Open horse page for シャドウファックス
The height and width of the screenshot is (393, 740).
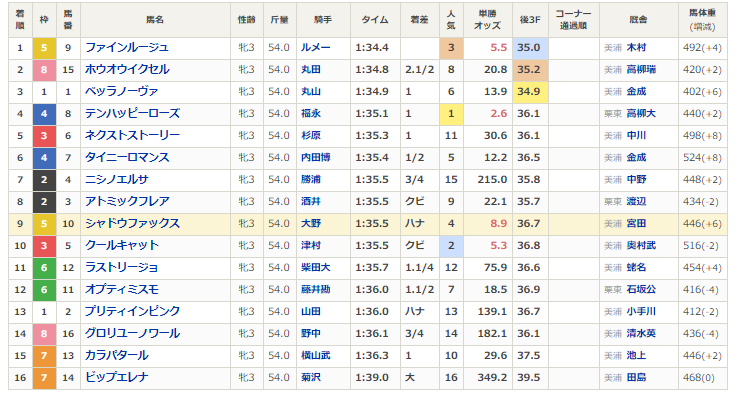pos(133,224)
